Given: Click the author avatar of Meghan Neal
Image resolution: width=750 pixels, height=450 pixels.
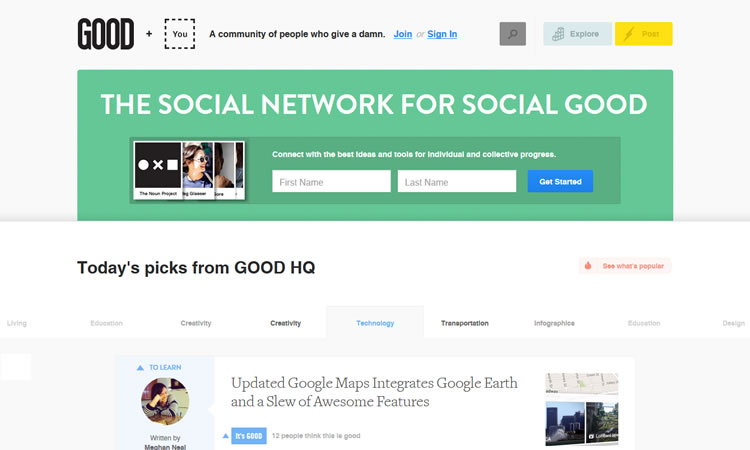Looking at the screenshot, I should 165,402.
